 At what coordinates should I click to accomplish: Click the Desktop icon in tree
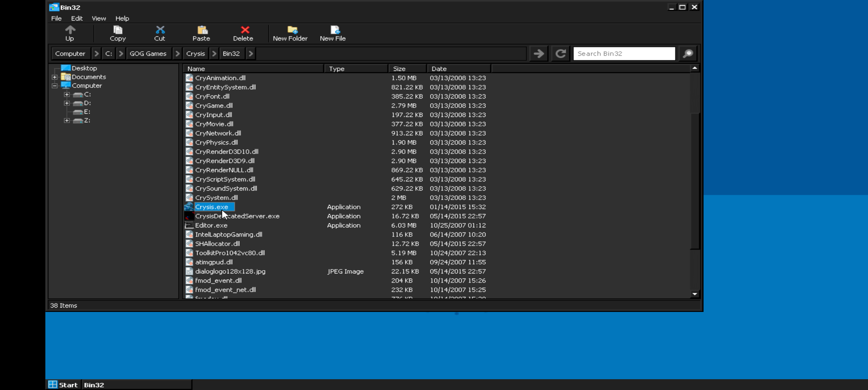(x=65, y=68)
